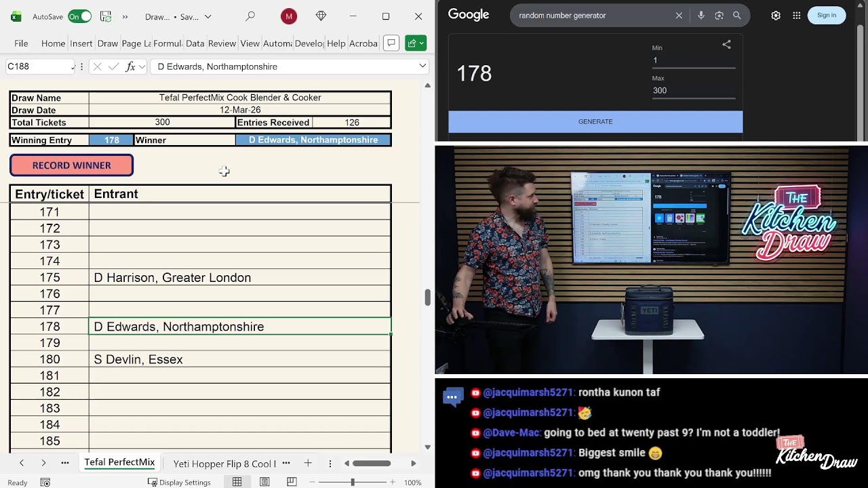Screen dimensions: 868x488
Task: Click the zoom slider handle
Action: pyautogui.click(x=353, y=482)
